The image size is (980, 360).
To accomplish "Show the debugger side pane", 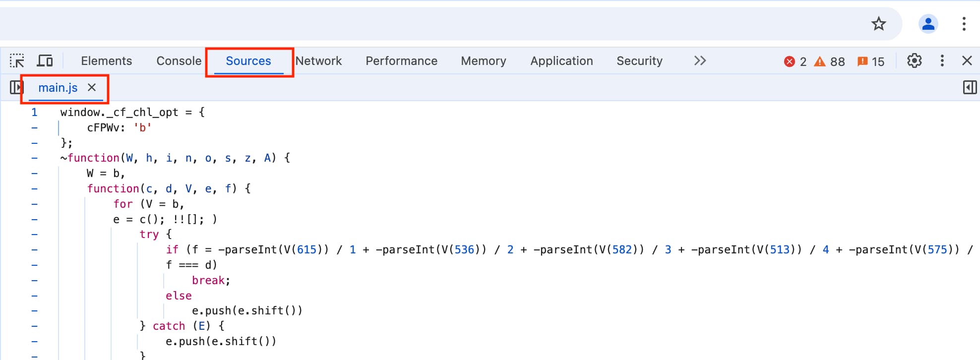I will (969, 87).
